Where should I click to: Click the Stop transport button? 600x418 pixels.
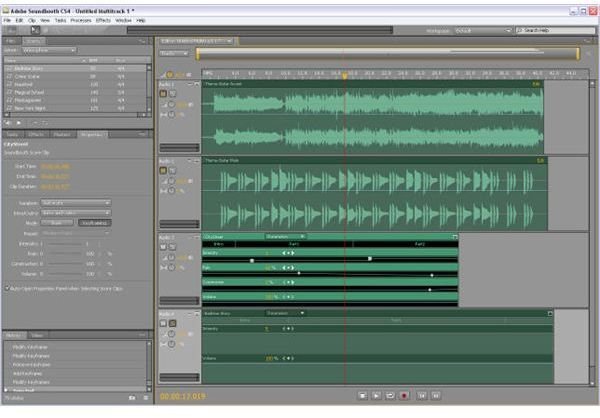click(x=362, y=395)
